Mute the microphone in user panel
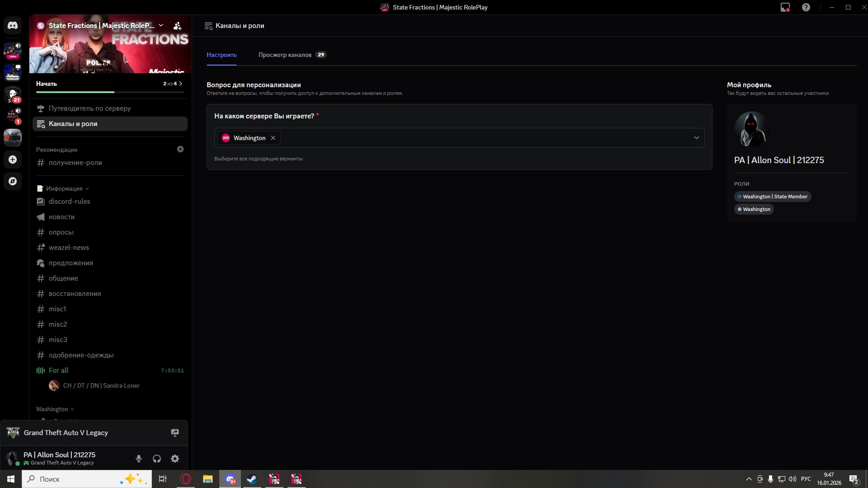Screen dimensions: 868x488 click(x=139, y=459)
